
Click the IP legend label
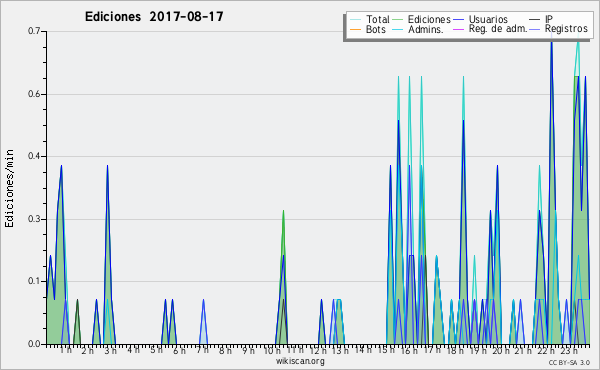pos(549,19)
